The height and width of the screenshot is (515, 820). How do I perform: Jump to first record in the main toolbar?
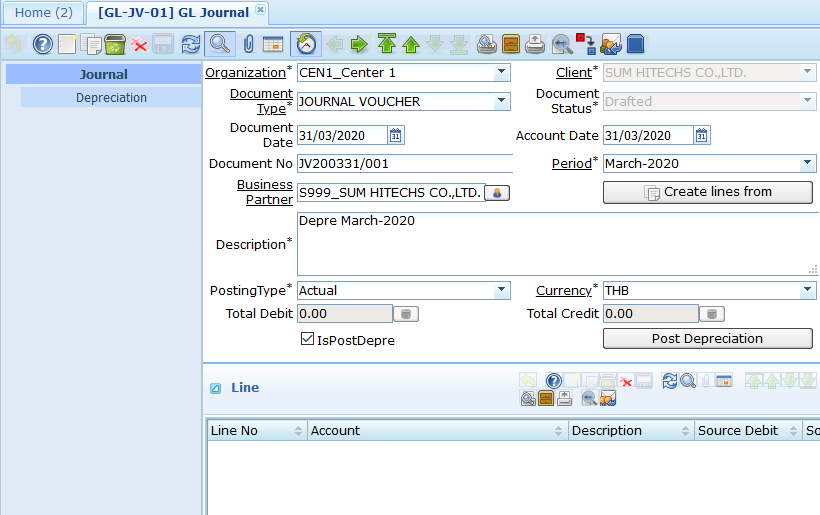(386, 44)
